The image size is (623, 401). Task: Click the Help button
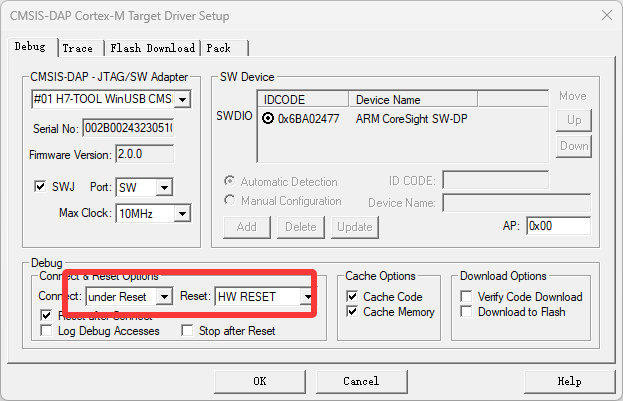click(x=569, y=381)
